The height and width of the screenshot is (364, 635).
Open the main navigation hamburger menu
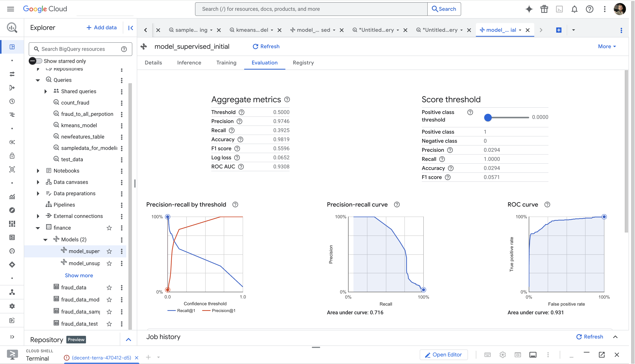[x=11, y=9]
